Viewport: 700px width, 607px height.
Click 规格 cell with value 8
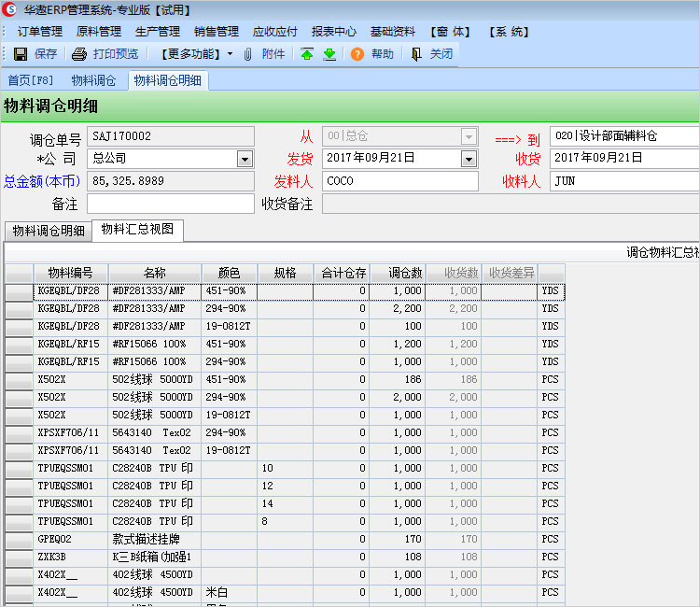[x=285, y=522]
